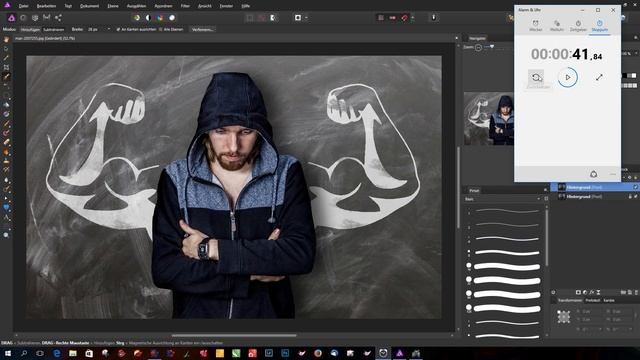The width and height of the screenshot is (640, 360).
Task: Select the Clone Brush tool
Action: (6, 161)
